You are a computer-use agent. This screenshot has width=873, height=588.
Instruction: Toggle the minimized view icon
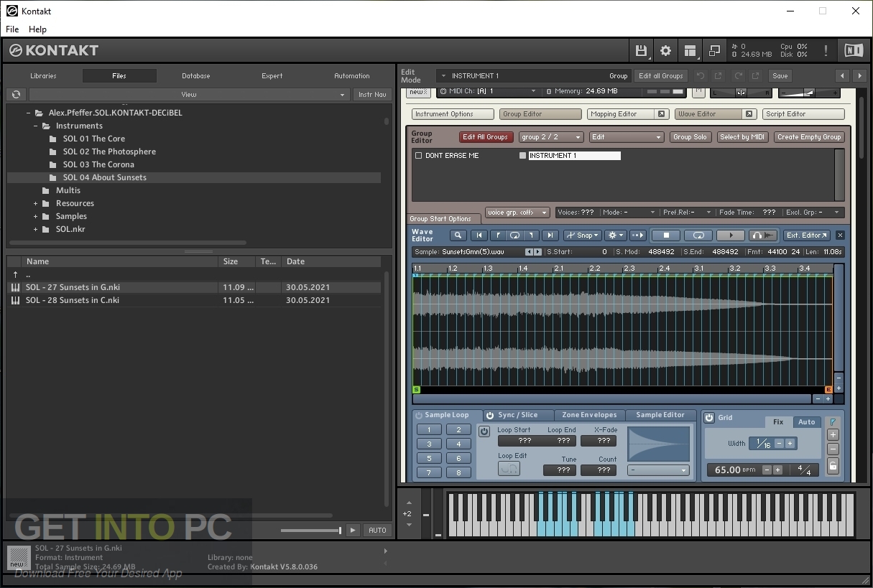(714, 50)
